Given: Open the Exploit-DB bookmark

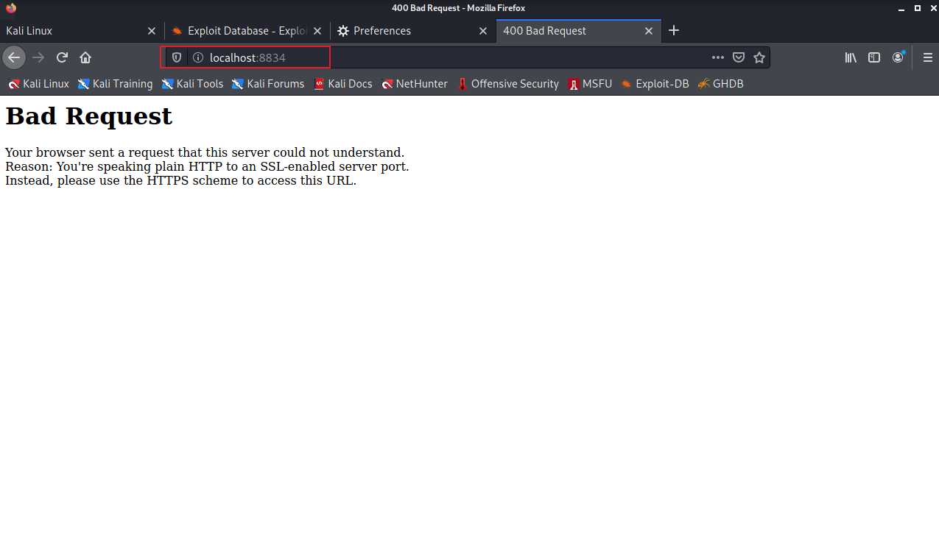Looking at the screenshot, I should pos(655,84).
